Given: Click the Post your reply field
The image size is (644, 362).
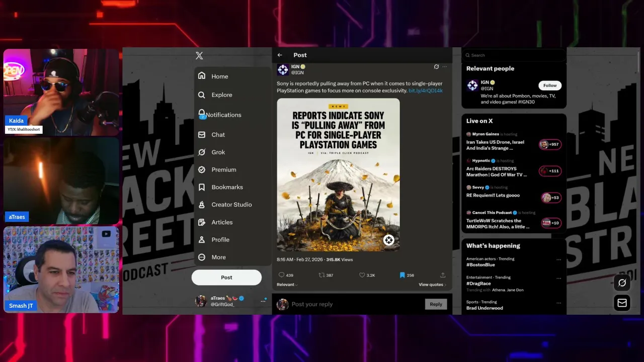Looking at the screenshot, I should coord(357,304).
